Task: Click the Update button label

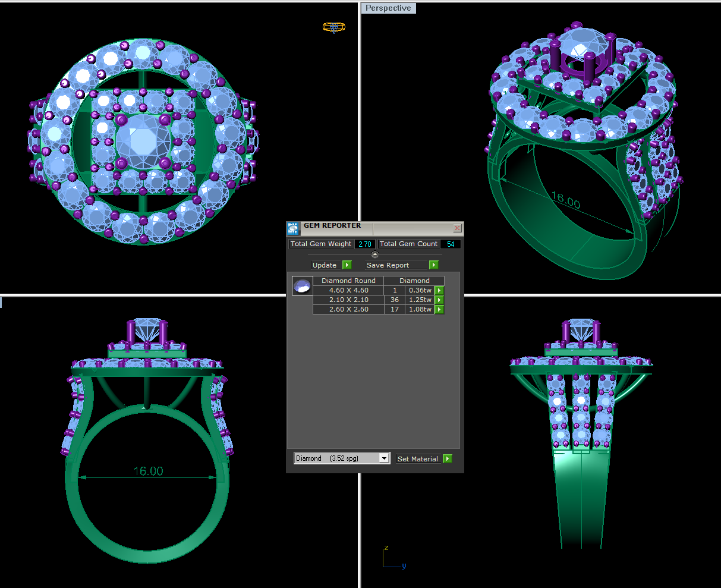Action: 325,265
